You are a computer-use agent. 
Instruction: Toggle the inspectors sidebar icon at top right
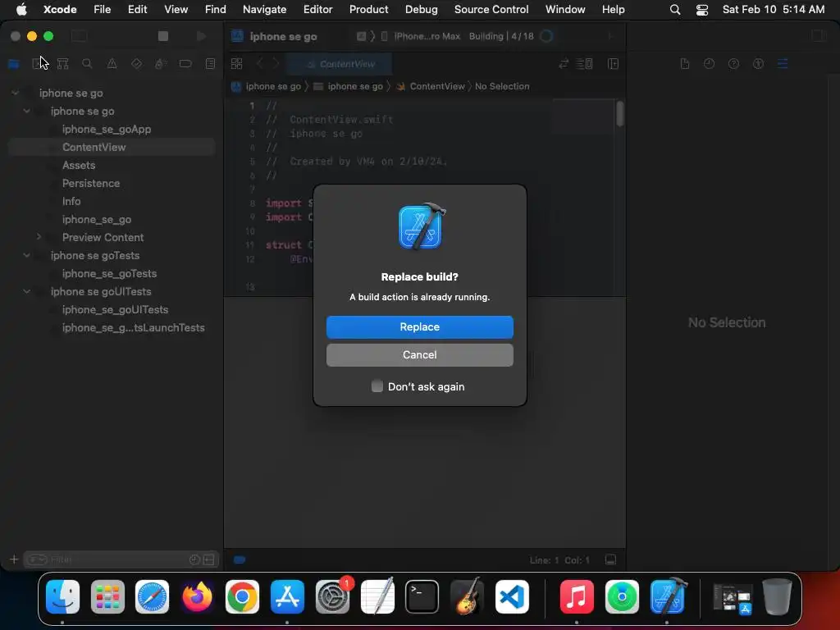click(x=819, y=36)
